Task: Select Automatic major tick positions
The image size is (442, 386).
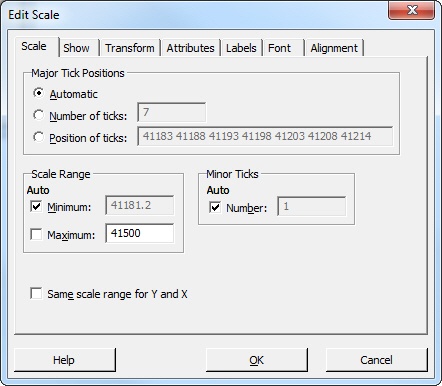Action: pyautogui.click(x=39, y=93)
